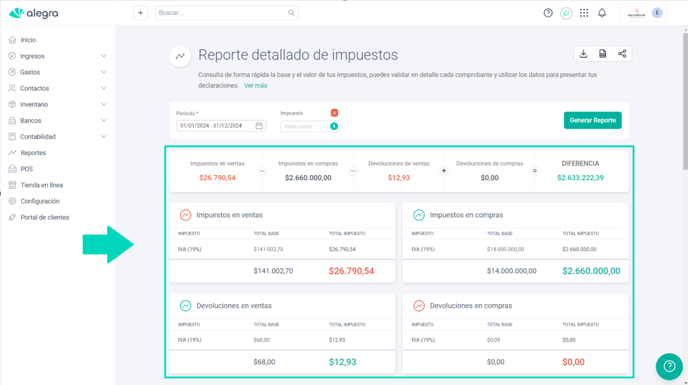Click the page vertical scrollbar
The image size is (688, 385).
tap(685, 101)
